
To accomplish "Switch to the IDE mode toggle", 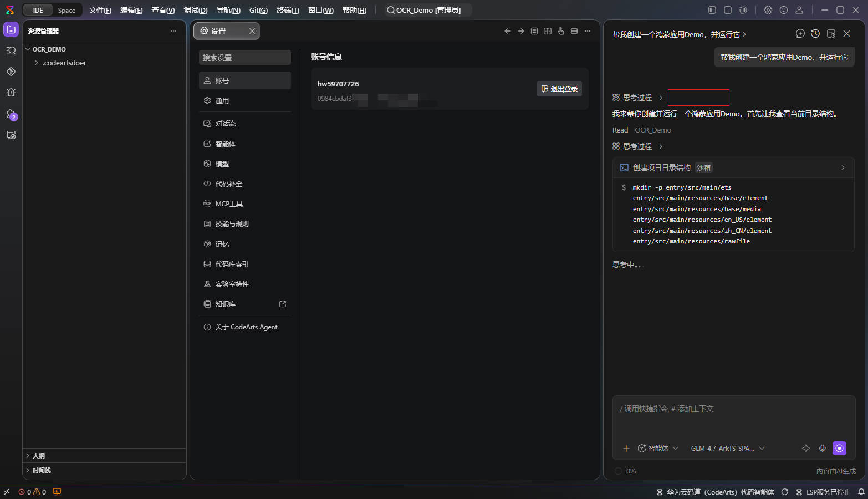I will 38,10.
